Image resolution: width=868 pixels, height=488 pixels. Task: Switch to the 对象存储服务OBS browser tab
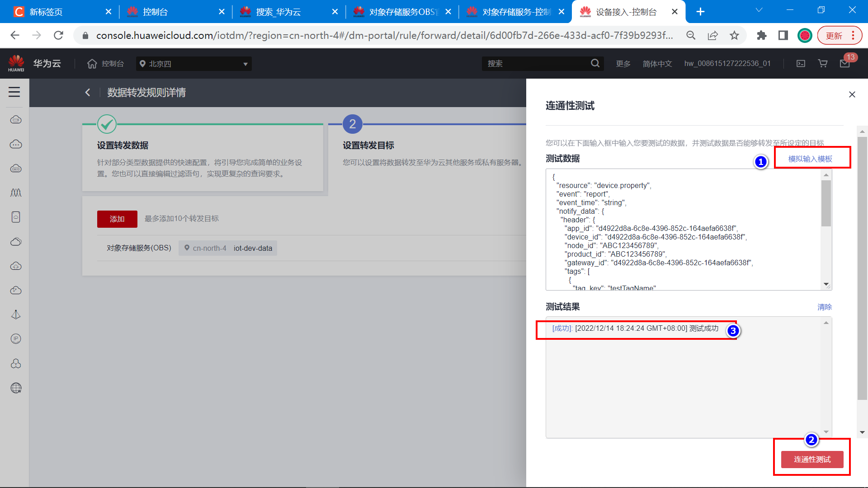(x=402, y=12)
